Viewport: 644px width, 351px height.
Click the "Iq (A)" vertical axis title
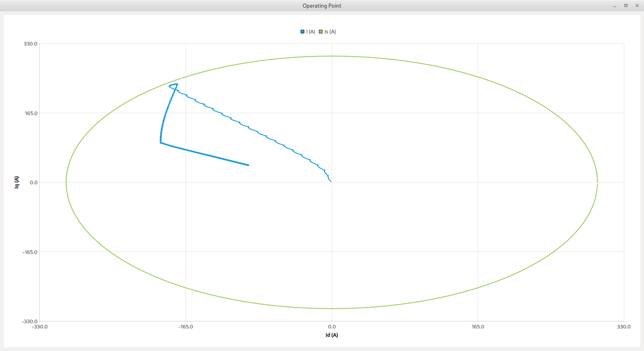[x=17, y=182]
